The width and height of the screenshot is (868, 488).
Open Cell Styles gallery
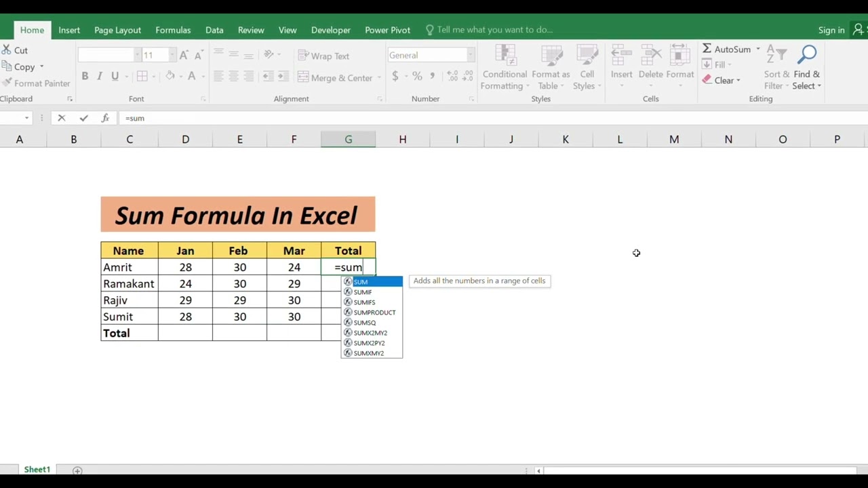pos(587,68)
